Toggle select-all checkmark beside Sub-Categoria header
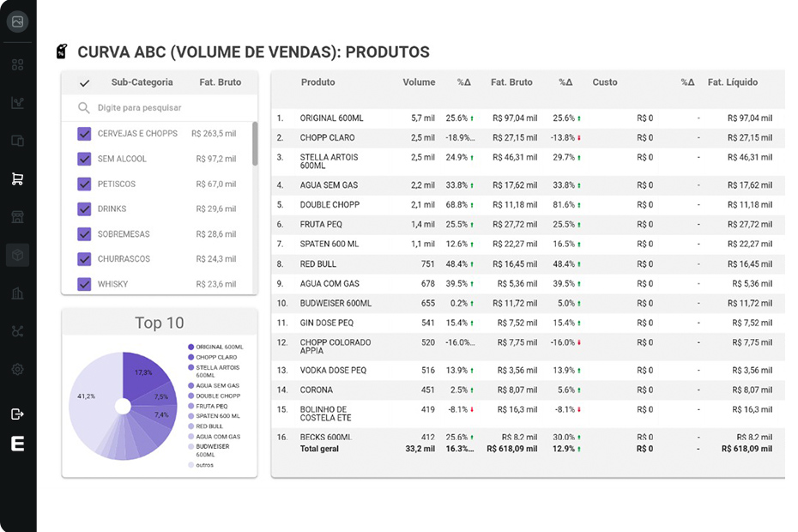 [x=84, y=83]
